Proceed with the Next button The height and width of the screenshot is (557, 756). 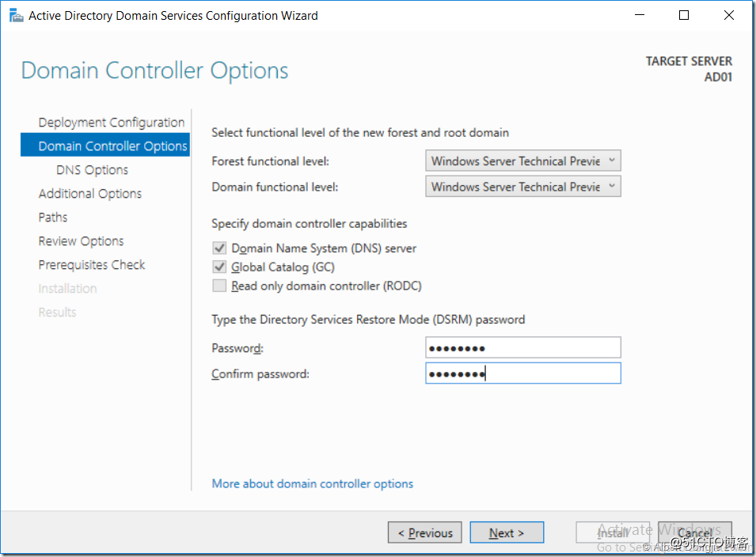[x=507, y=533]
